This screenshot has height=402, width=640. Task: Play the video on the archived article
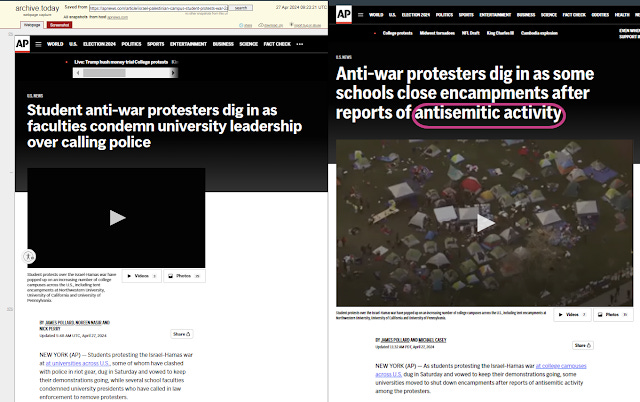pos(117,218)
